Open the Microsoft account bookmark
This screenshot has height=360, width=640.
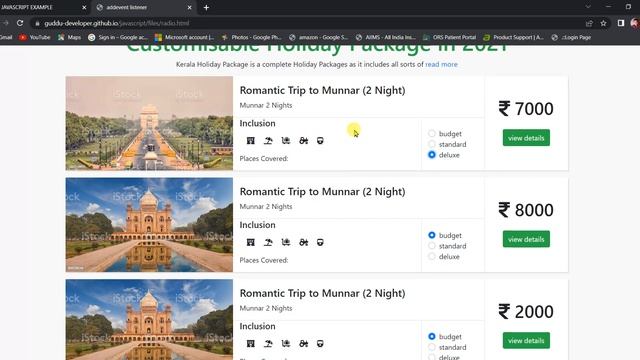click(184, 37)
